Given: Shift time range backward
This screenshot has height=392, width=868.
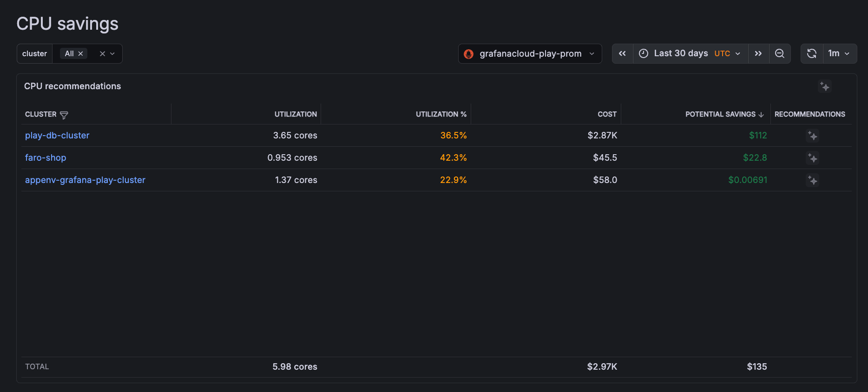Looking at the screenshot, I should [x=622, y=54].
